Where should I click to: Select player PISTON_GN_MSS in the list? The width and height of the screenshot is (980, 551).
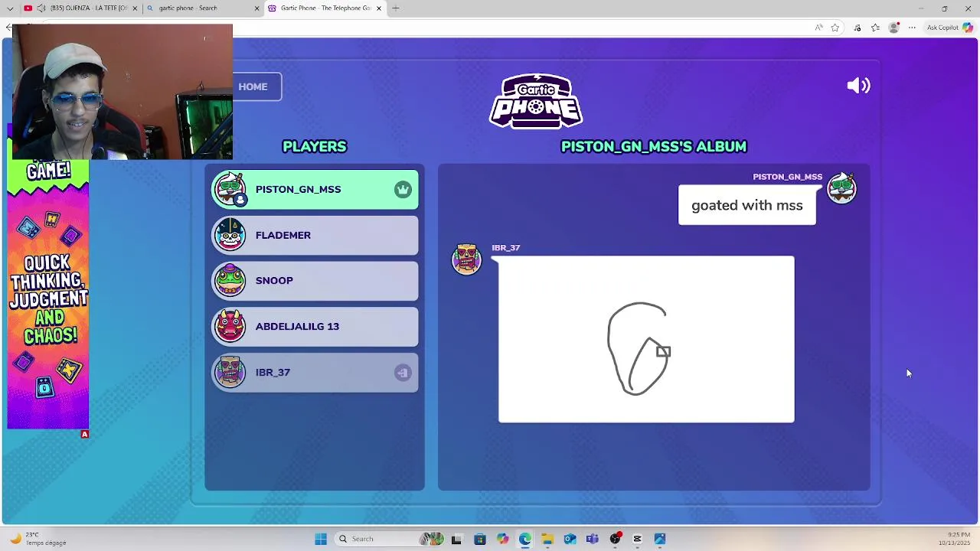coord(315,190)
